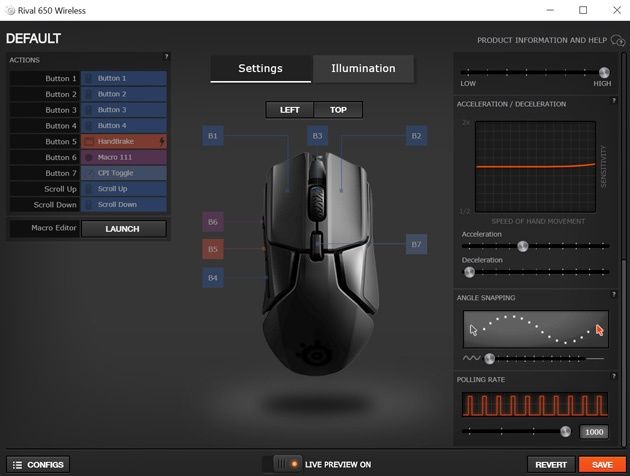Save the configuration with SAVE
This screenshot has height=476, width=630.
click(602, 465)
